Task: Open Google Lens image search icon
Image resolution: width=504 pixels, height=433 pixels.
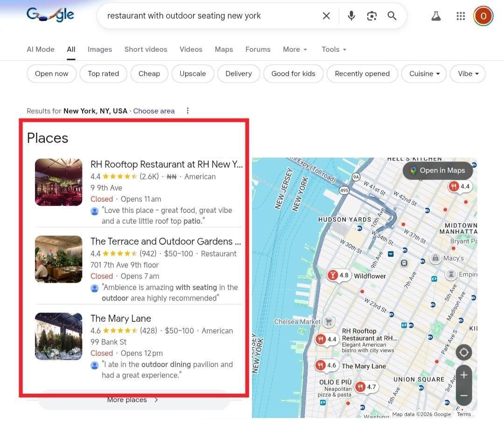Action: pos(371,16)
